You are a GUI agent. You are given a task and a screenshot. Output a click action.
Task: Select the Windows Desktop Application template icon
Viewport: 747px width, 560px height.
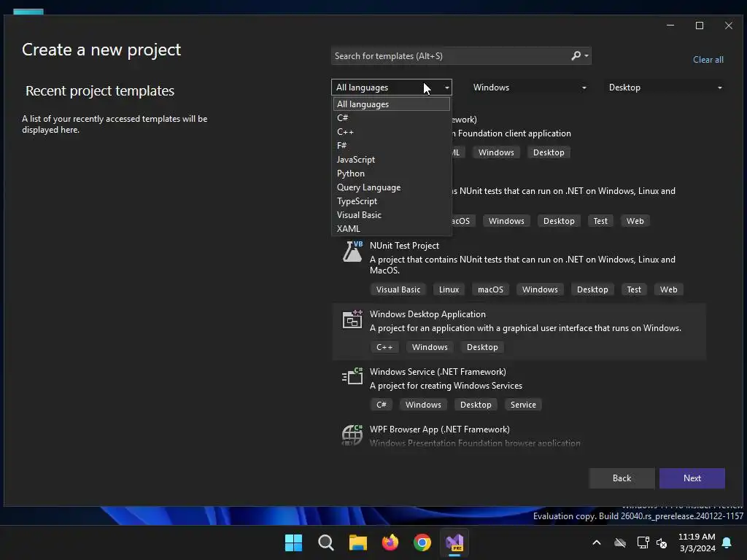pos(352,319)
